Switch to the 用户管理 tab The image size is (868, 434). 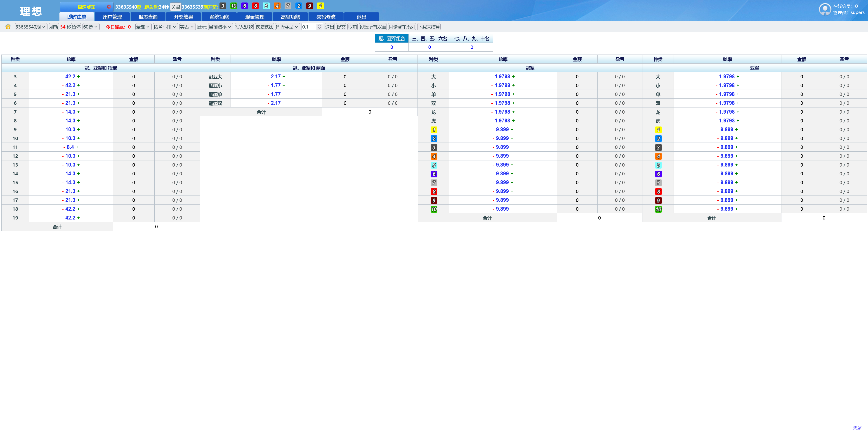coord(112,17)
